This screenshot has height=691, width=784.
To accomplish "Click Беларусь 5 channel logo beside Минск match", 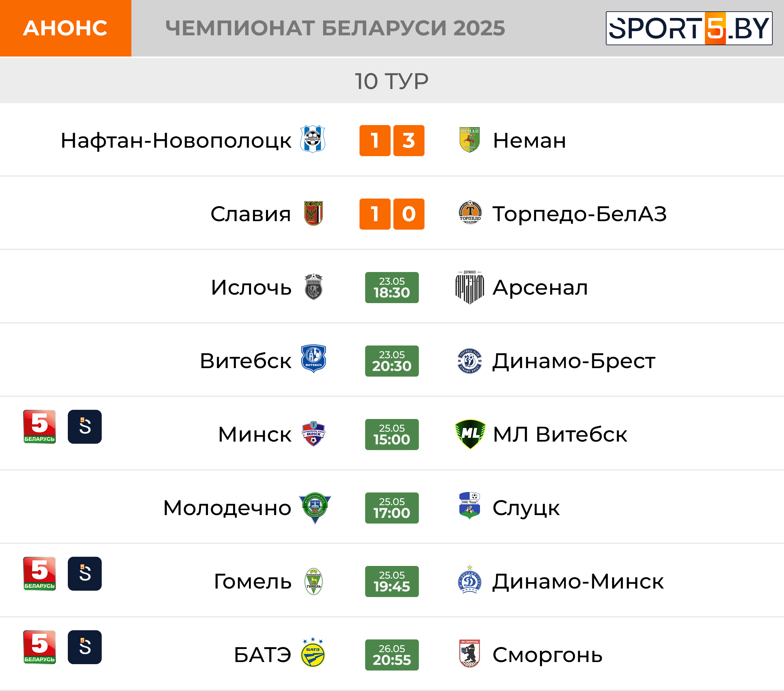I will 40,427.
